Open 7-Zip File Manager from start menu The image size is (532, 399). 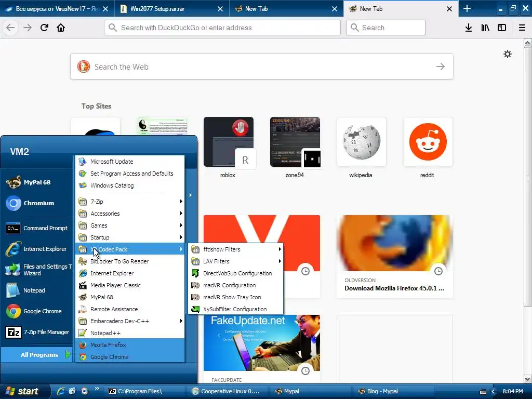(x=37, y=332)
